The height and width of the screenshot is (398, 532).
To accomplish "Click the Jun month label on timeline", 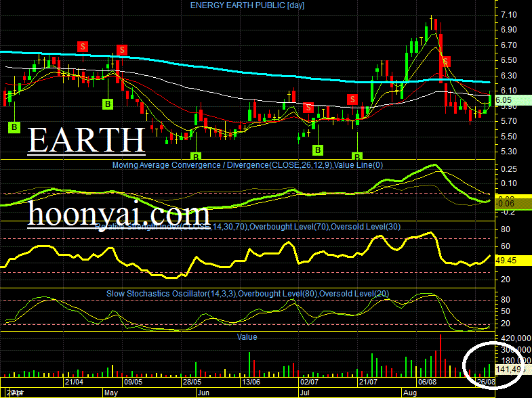I will [203, 393].
